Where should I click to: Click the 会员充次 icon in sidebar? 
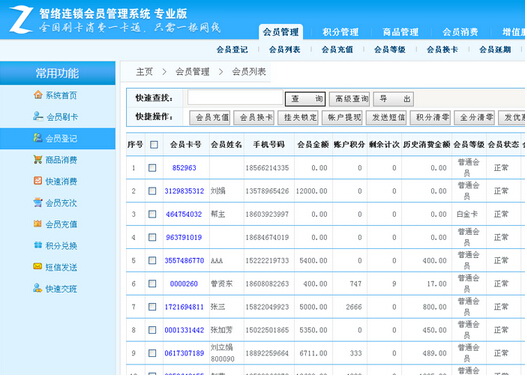38,202
